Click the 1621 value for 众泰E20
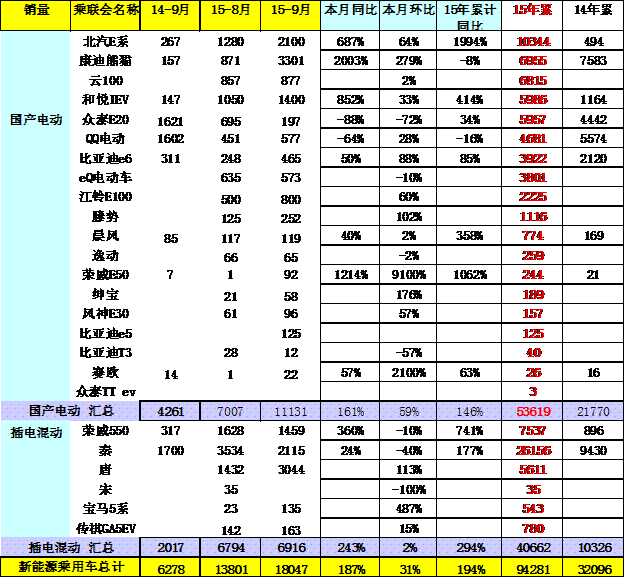 click(170, 121)
